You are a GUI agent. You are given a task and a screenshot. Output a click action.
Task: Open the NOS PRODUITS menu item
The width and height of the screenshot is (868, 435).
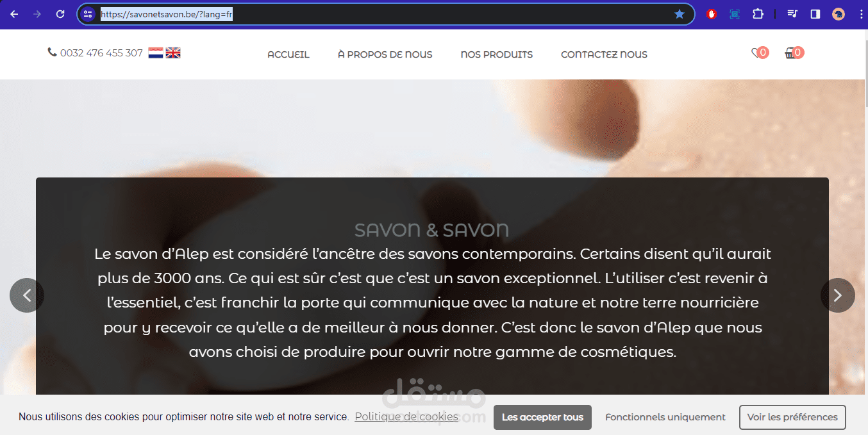[497, 54]
